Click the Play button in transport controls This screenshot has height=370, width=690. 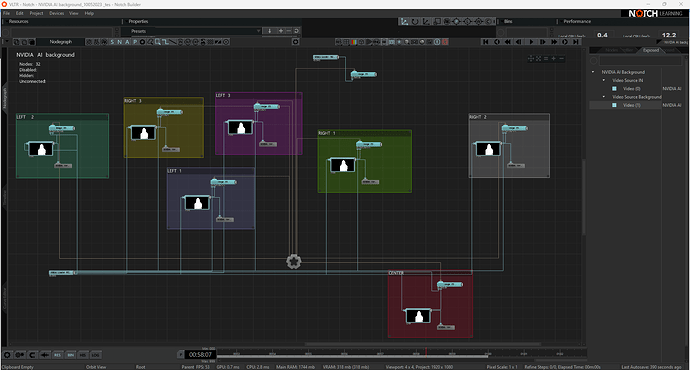531,42
